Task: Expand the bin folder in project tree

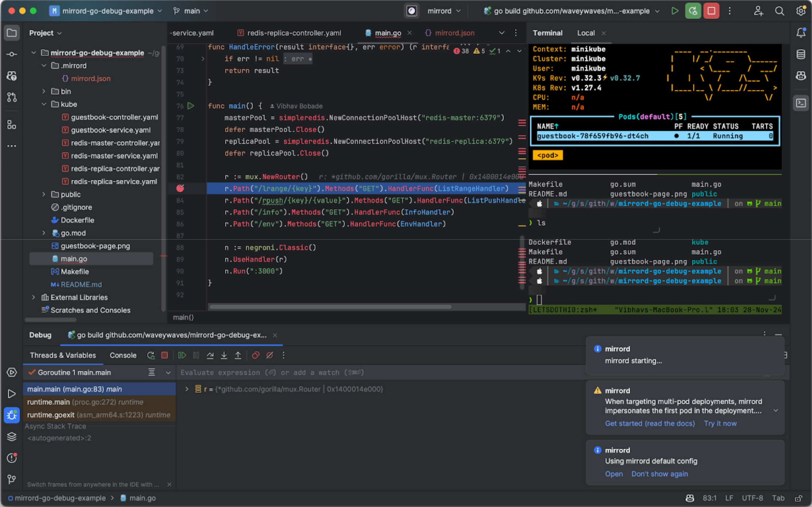Action: [44, 91]
